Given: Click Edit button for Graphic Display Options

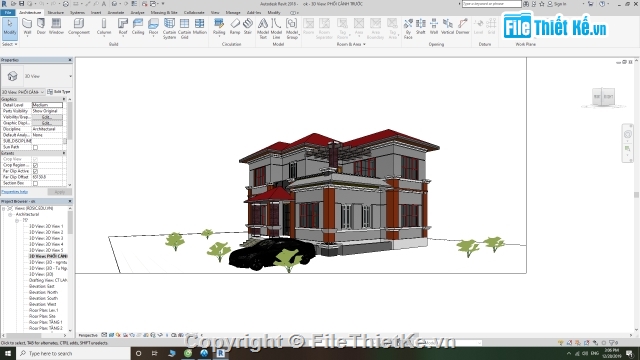Looking at the screenshot, I should (47, 123).
